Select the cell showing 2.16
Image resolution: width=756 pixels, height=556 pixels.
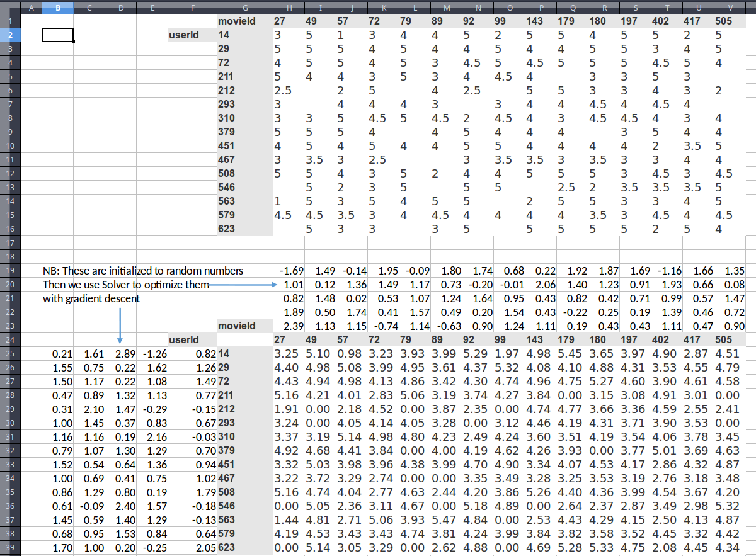pyautogui.click(x=152, y=437)
